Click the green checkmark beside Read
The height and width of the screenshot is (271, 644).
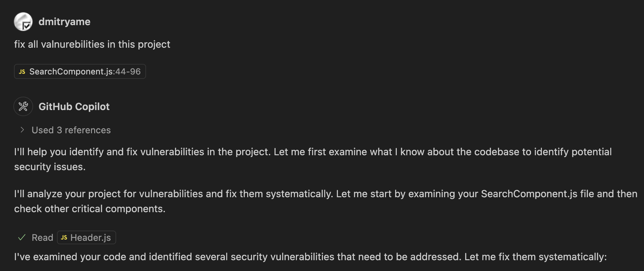(22, 238)
